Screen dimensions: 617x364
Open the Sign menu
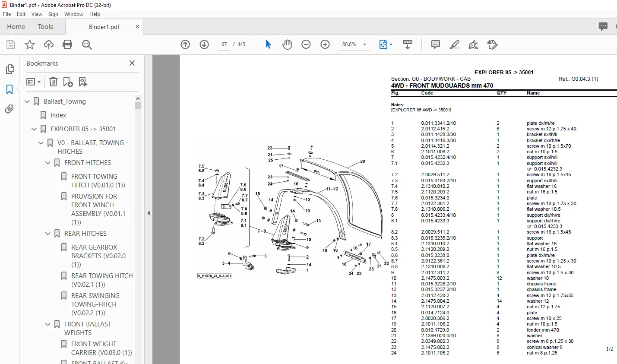(53, 14)
